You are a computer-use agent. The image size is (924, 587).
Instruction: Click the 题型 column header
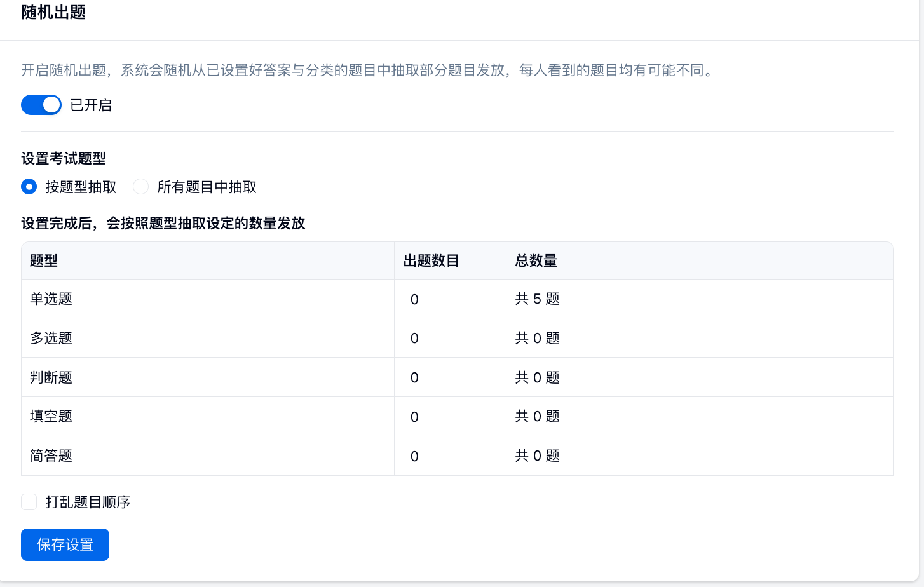click(x=44, y=260)
